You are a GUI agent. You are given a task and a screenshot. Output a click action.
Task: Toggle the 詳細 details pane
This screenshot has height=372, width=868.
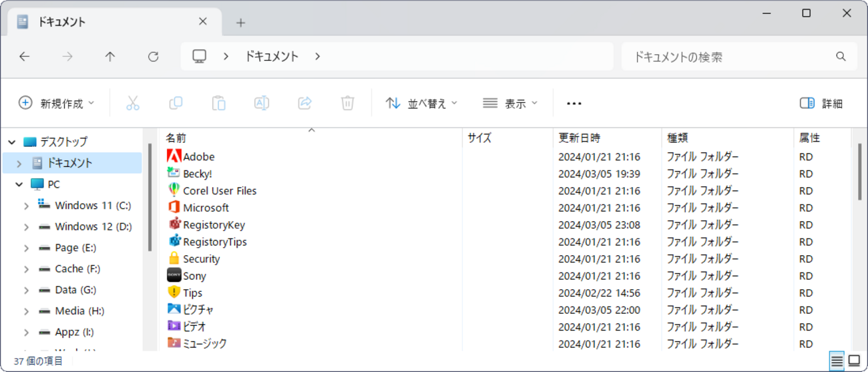[x=821, y=104]
